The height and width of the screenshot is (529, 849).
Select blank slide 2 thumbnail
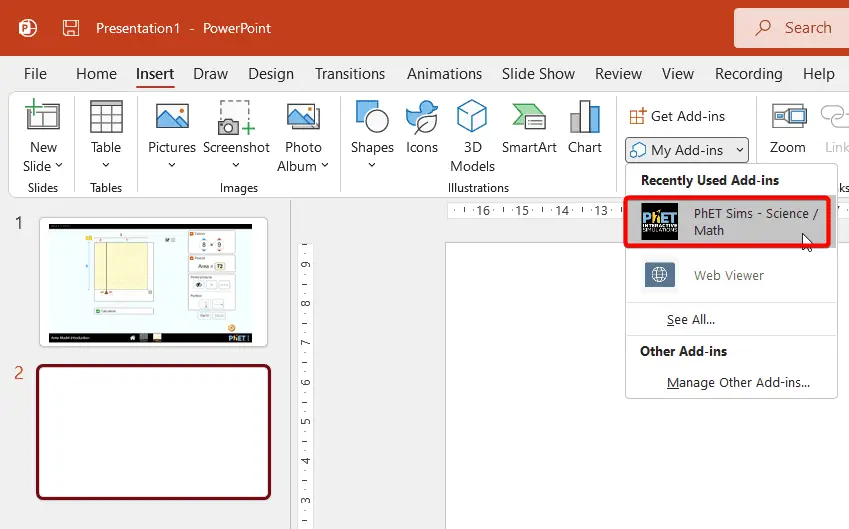[153, 432]
